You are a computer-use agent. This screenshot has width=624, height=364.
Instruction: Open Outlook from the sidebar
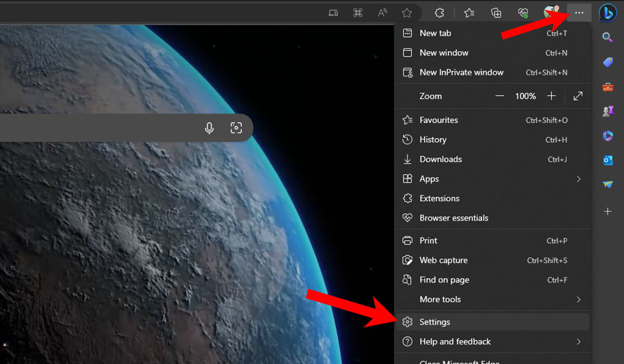click(607, 160)
